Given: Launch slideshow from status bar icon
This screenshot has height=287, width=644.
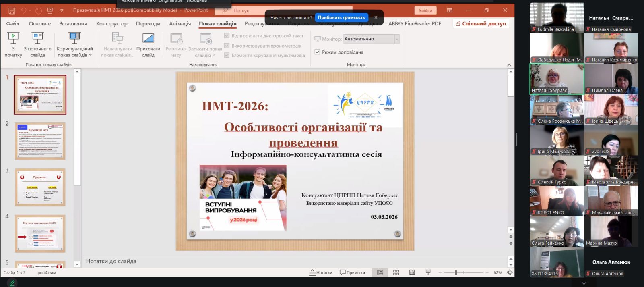Looking at the screenshot, I should click(x=428, y=272).
